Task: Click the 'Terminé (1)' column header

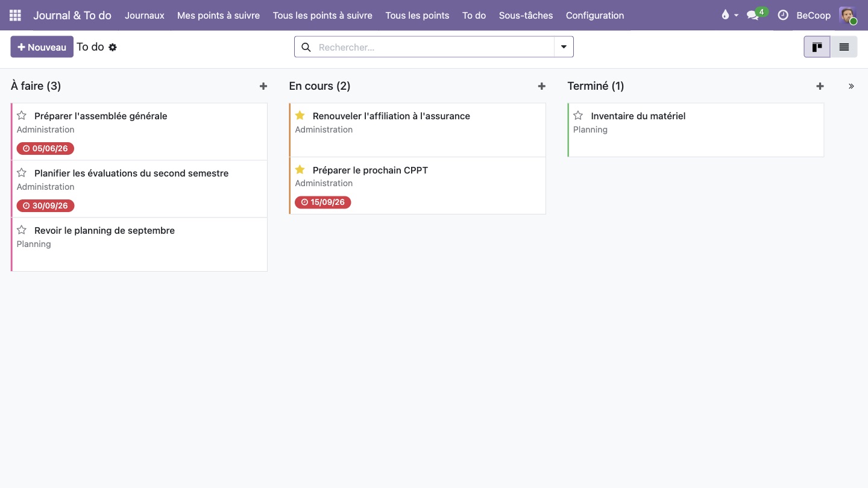Action: click(x=596, y=86)
